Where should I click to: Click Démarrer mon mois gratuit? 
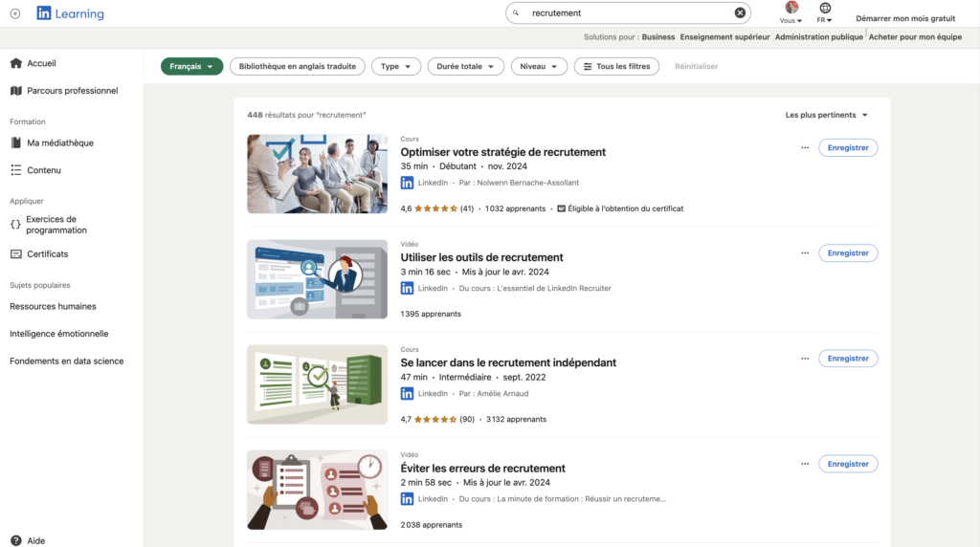point(905,18)
